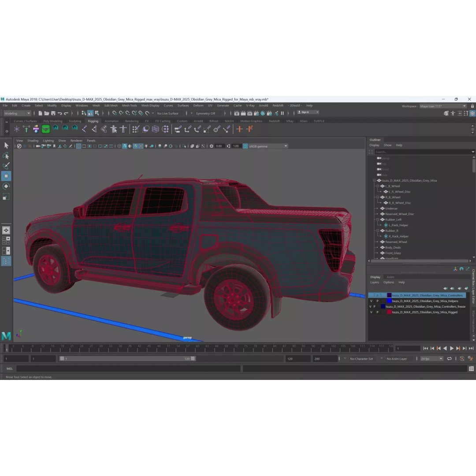Go to end of playback range
The height and width of the screenshot is (476, 476).
(471, 349)
